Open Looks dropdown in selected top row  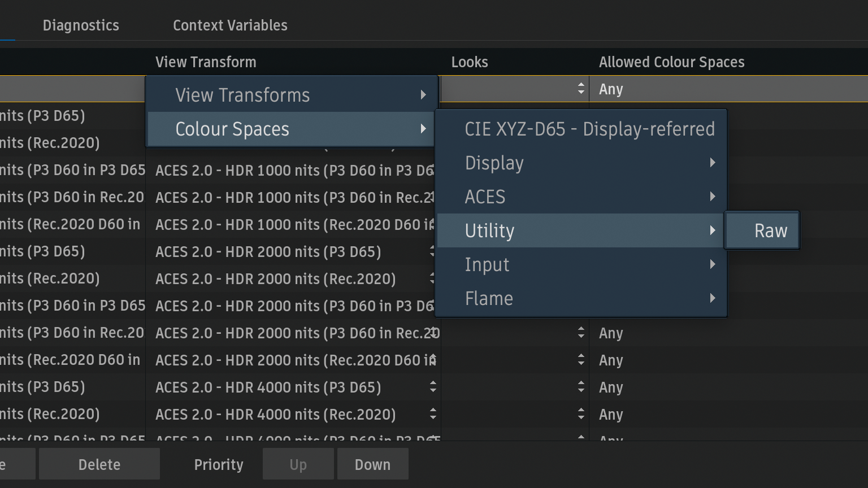[x=581, y=89]
